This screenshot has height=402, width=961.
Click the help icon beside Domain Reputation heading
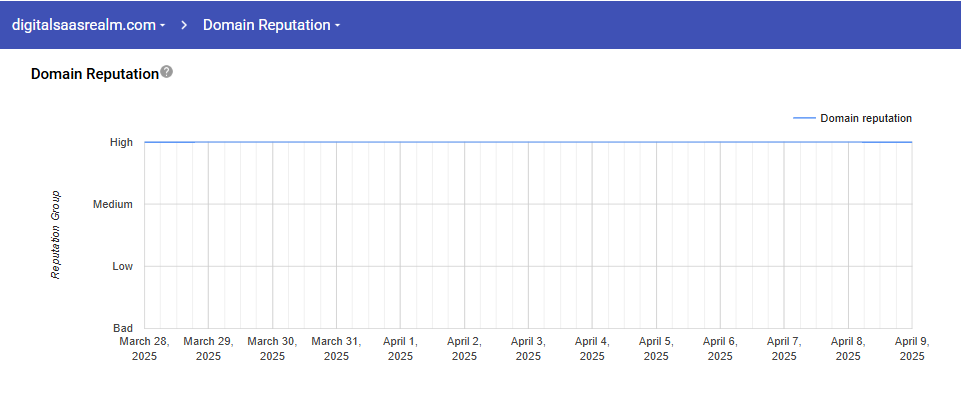point(167,72)
